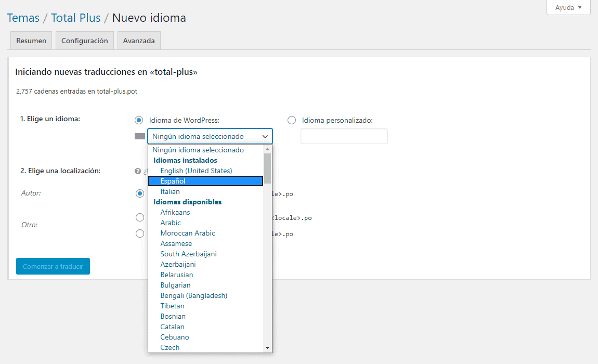Select Cebuano language option
The image size is (598, 364).
(205, 337)
